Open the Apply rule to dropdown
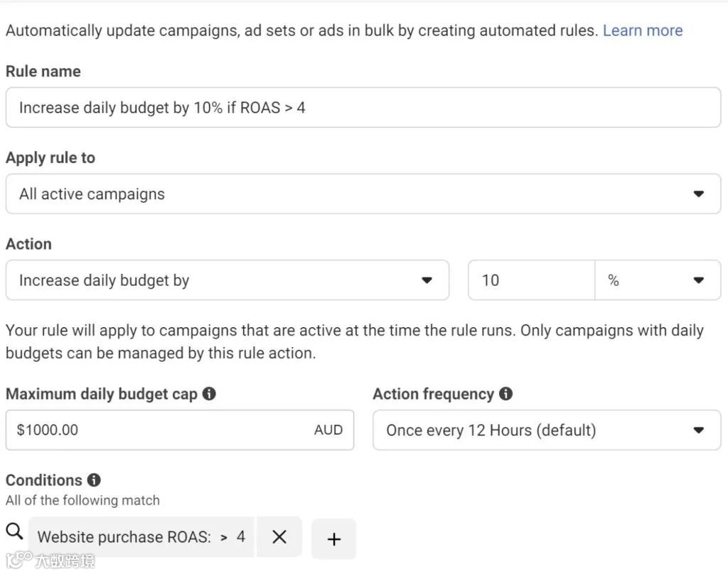The width and height of the screenshot is (728, 574). click(x=363, y=193)
